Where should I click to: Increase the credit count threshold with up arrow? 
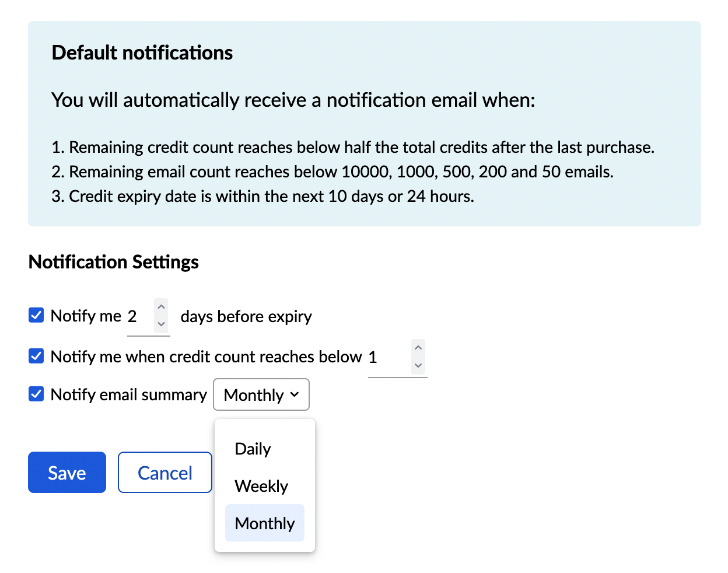418,348
